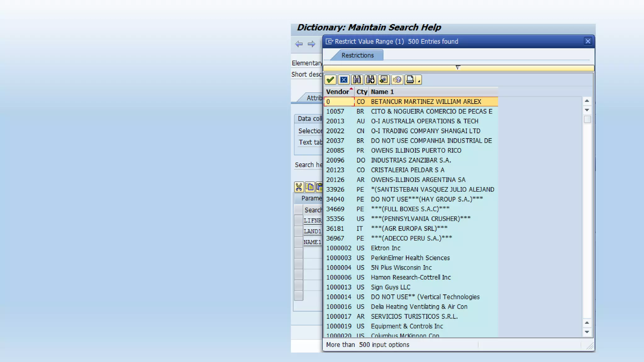This screenshot has height=362, width=644.
Task: Click the Print icon in toolbar
Action: coord(410,80)
